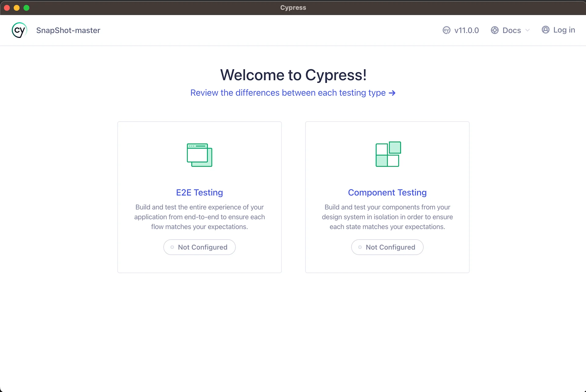Click Log in at the top right
This screenshot has width=586, height=392.
click(564, 30)
